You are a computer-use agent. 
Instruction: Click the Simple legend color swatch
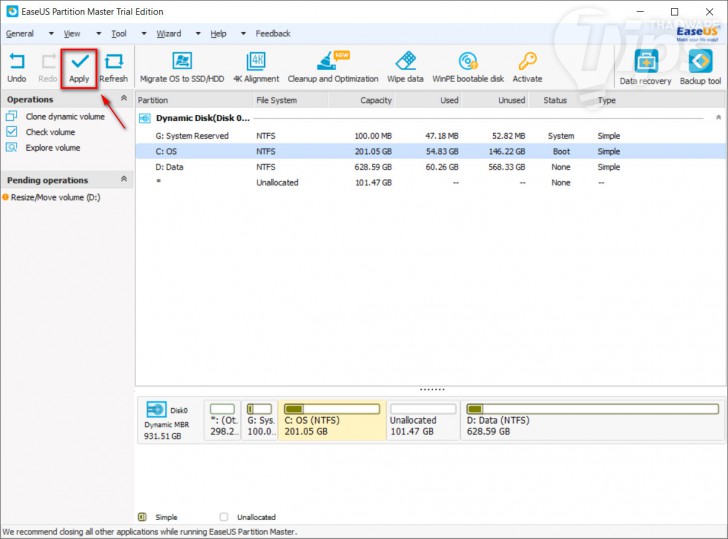[143, 517]
